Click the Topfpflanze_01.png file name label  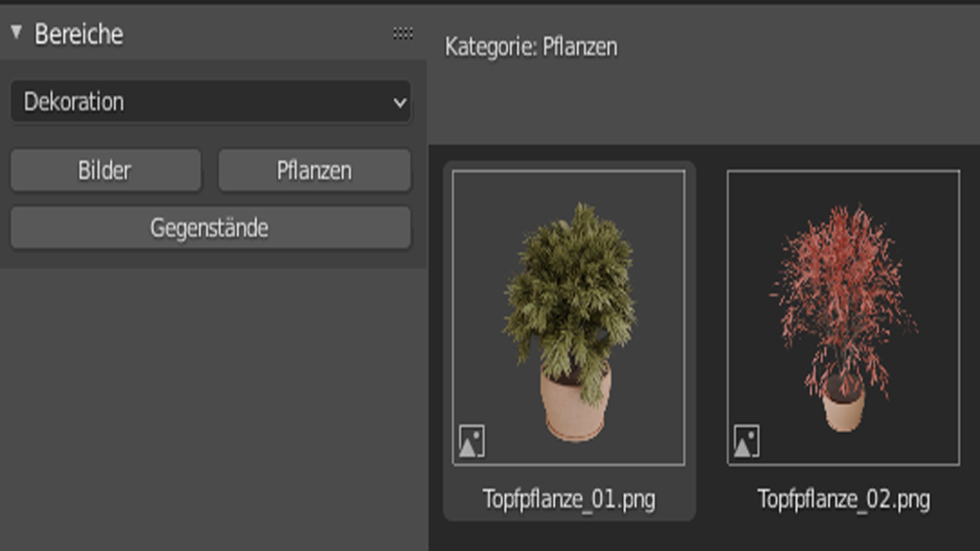tap(569, 499)
